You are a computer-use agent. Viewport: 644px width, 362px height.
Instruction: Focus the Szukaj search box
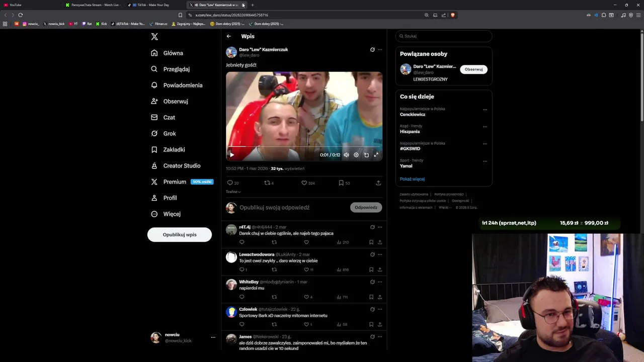point(444,36)
